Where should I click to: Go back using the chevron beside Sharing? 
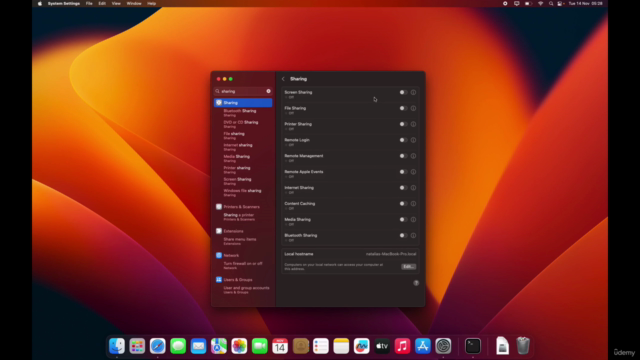tap(283, 79)
